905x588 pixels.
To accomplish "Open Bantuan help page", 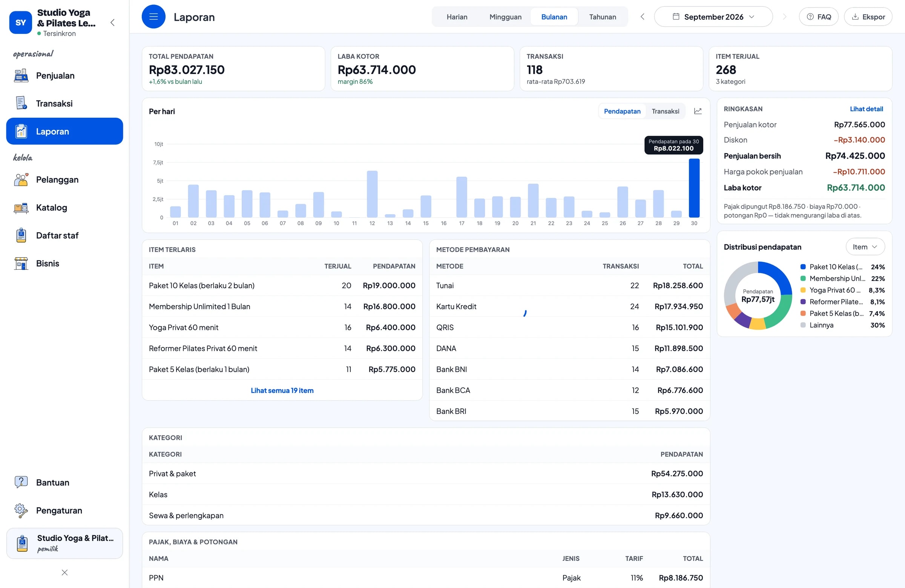I will point(64,483).
